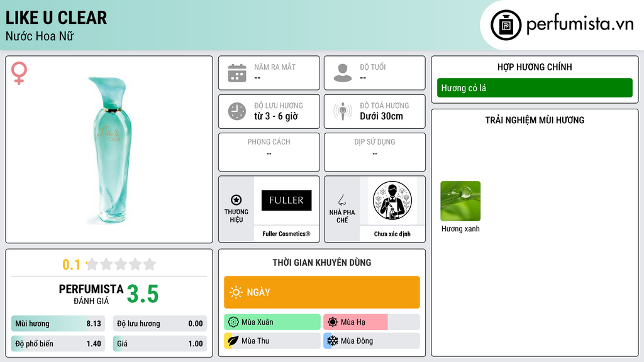Click the leaf icon for Mùa Thu
This screenshot has height=362, width=644.
(233, 341)
